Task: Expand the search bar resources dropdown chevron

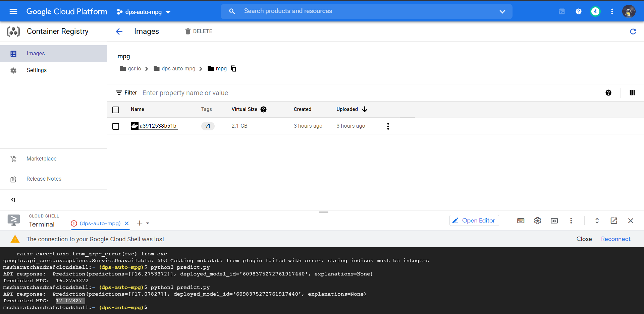Action: point(502,11)
